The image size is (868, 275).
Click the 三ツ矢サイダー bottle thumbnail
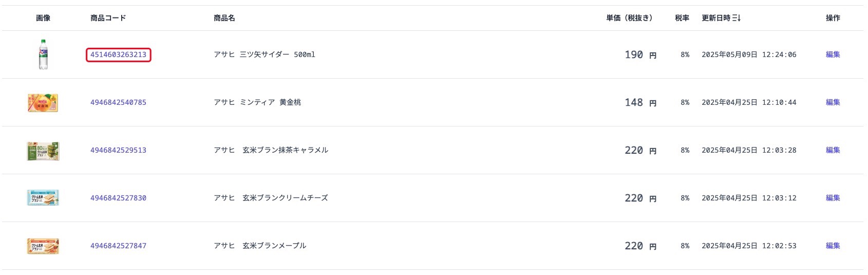[43, 54]
